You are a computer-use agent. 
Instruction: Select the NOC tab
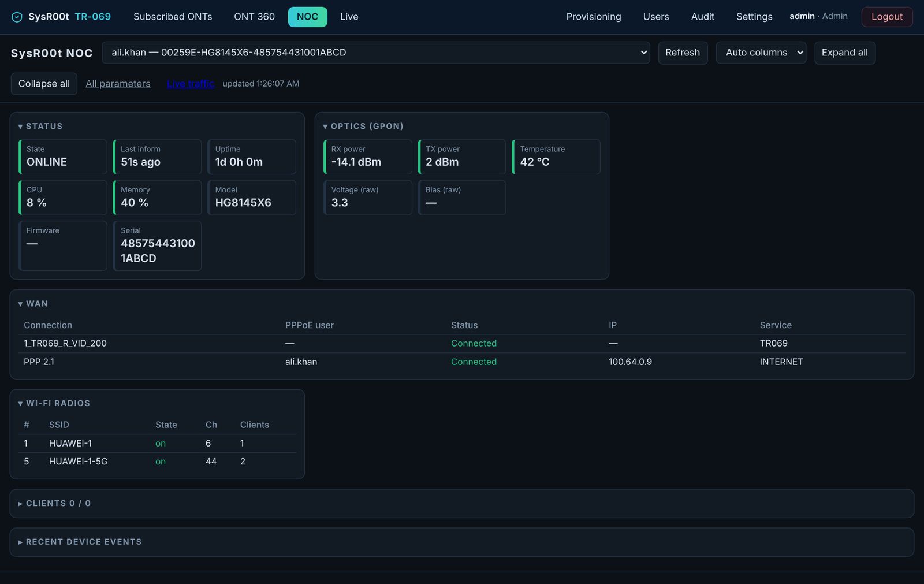coord(307,17)
